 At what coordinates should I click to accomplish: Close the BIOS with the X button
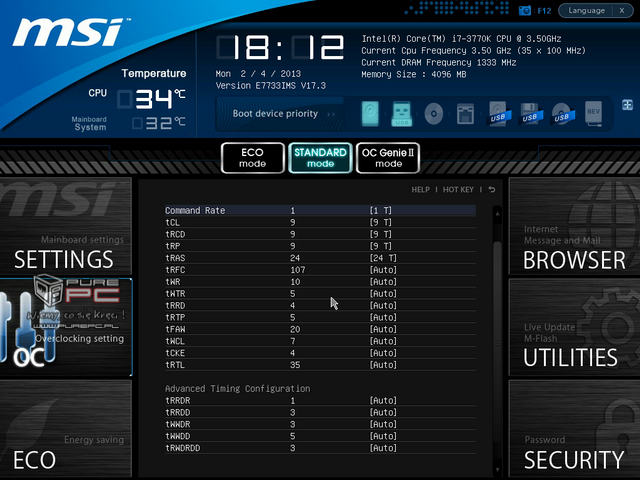[622, 11]
